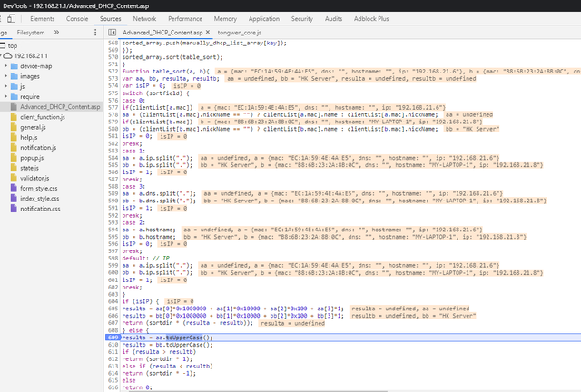Image resolution: width=581 pixels, height=392 pixels.
Task: Click line number 609 in the gutter
Action: tap(113, 338)
